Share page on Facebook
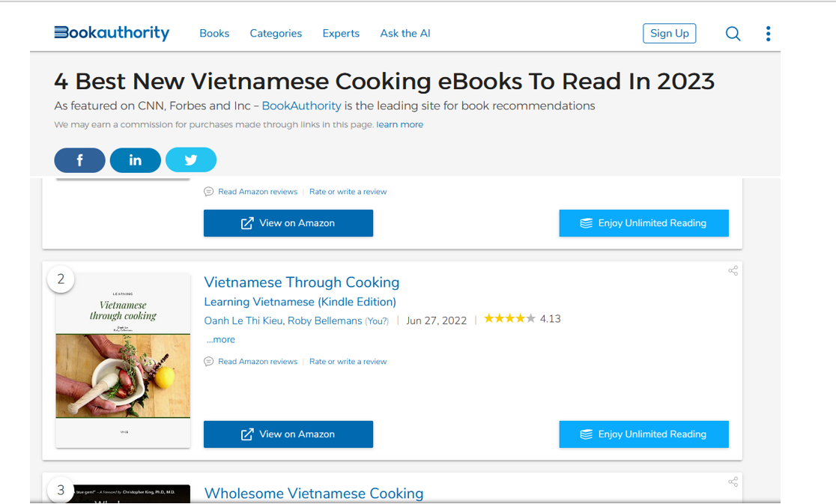This screenshot has height=504, width=836. 79,160
